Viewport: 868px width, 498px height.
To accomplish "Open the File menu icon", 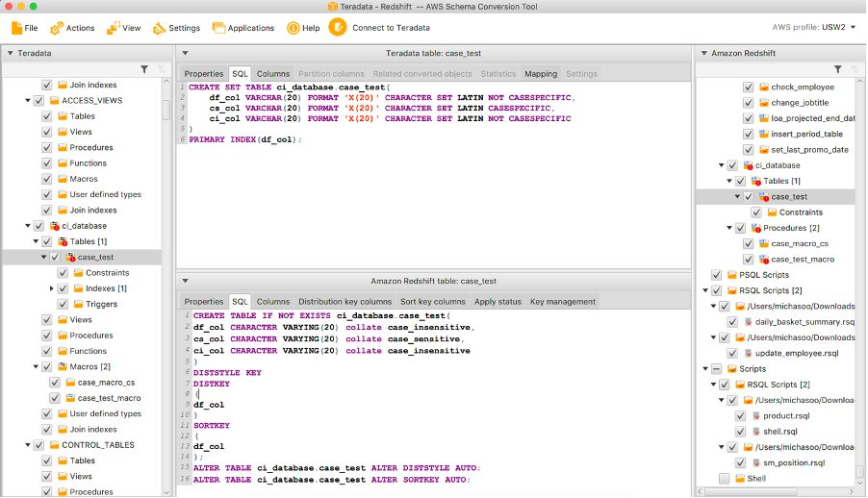I will (16, 28).
